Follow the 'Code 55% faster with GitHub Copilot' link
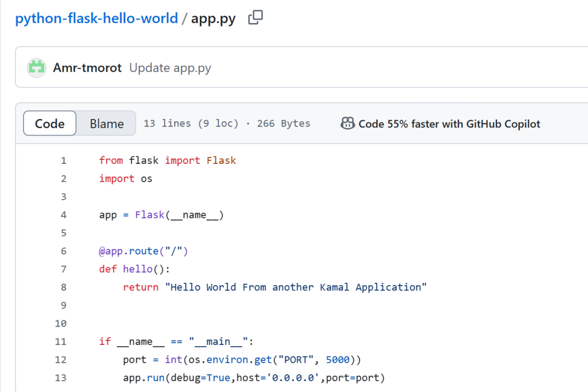This screenshot has height=392, width=588. pyautogui.click(x=449, y=124)
